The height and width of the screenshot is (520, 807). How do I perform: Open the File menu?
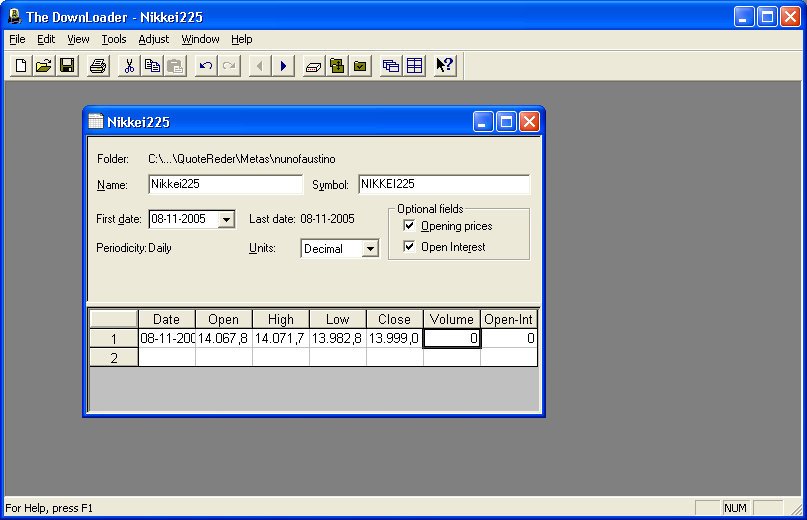click(x=17, y=39)
